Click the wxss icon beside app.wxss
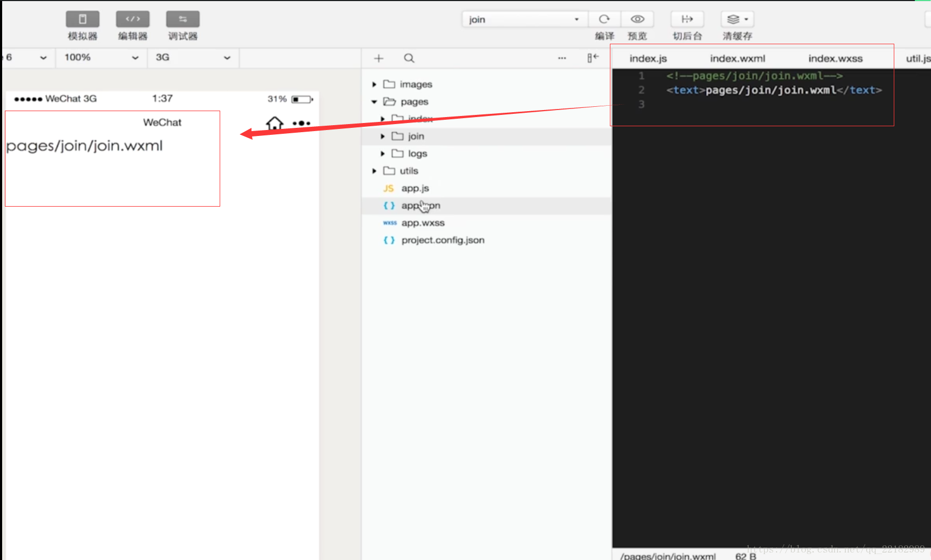The width and height of the screenshot is (931, 560). click(390, 223)
